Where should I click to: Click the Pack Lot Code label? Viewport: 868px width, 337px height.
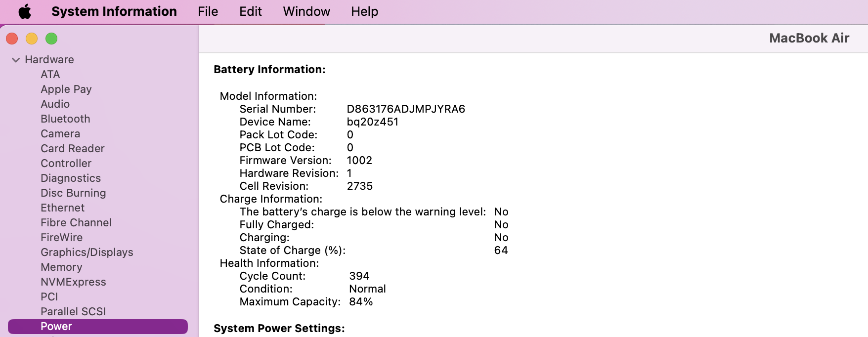(278, 134)
